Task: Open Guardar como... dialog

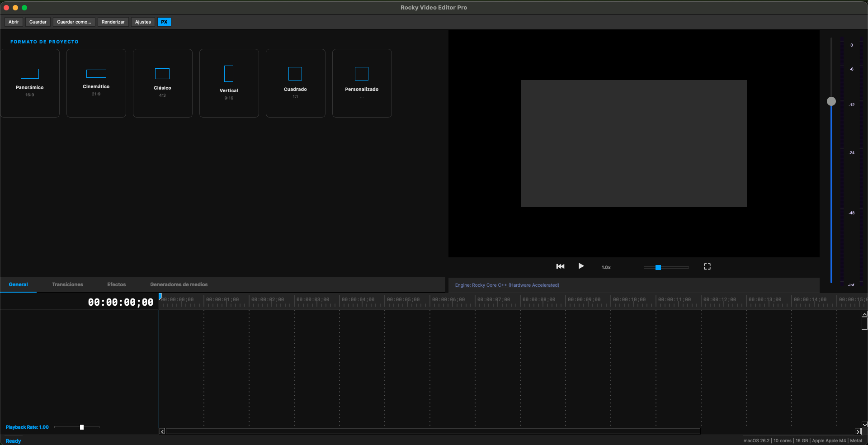Action: coord(74,22)
